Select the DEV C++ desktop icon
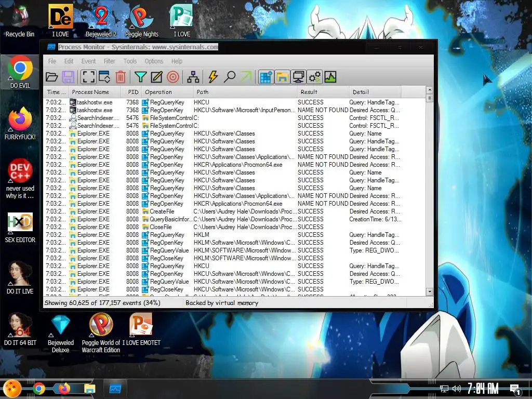Viewport: 532px width, 399px height. pos(20,178)
